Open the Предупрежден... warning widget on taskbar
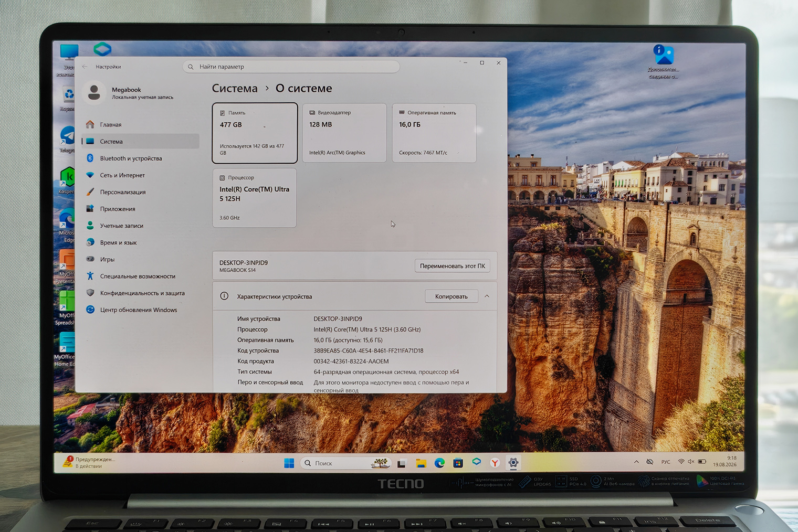The height and width of the screenshot is (532, 798). 89,462
